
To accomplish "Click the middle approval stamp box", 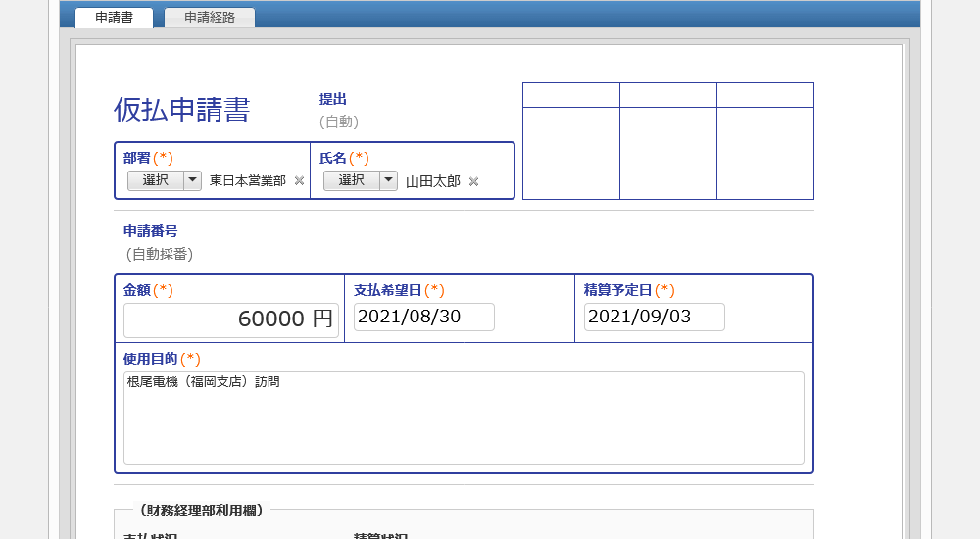I will click(x=667, y=152).
